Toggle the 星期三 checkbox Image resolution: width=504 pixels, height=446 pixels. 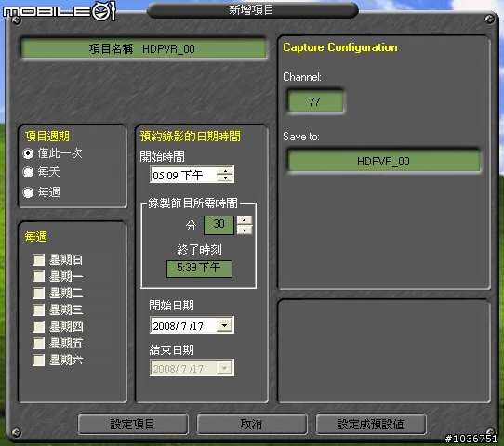(38, 309)
